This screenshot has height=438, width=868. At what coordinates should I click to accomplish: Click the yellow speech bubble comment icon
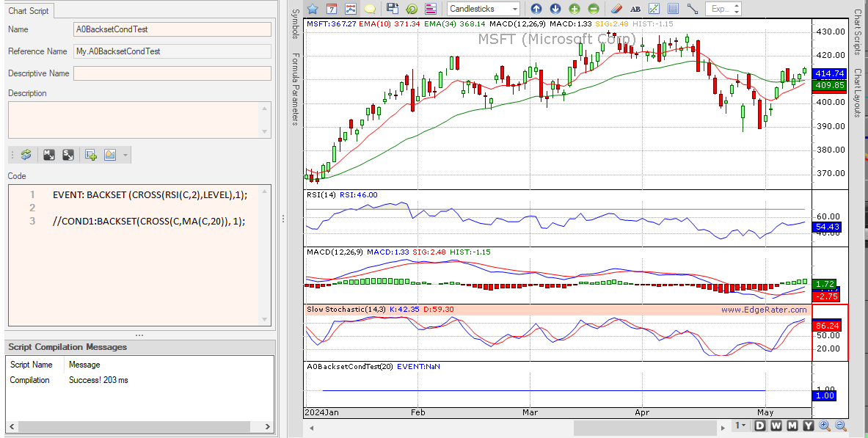click(370, 9)
